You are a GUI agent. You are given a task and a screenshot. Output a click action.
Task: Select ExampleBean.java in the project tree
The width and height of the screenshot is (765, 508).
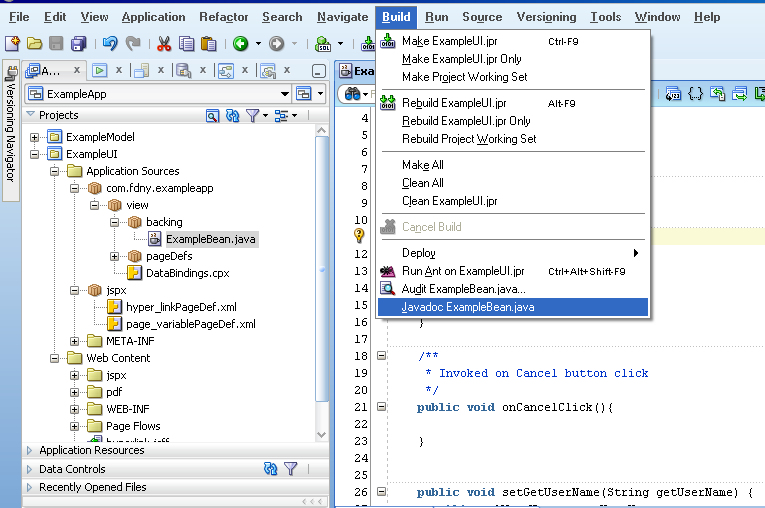[x=210, y=239]
